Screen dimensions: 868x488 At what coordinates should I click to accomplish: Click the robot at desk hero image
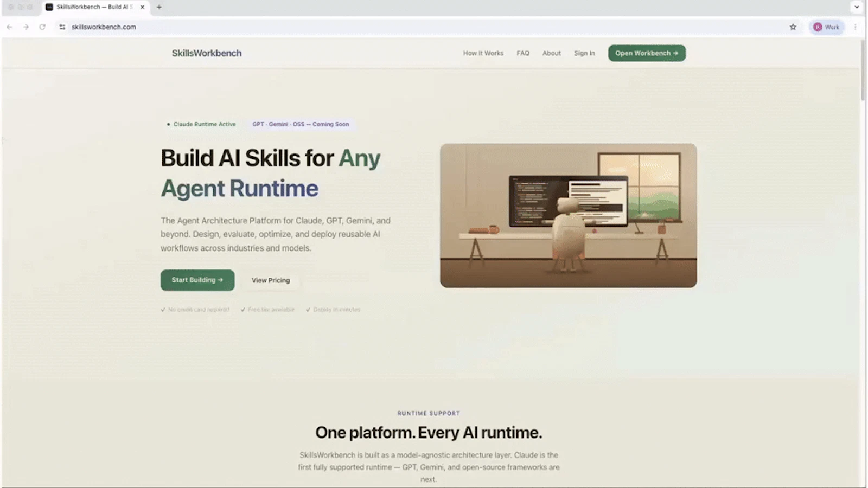pyautogui.click(x=569, y=215)
